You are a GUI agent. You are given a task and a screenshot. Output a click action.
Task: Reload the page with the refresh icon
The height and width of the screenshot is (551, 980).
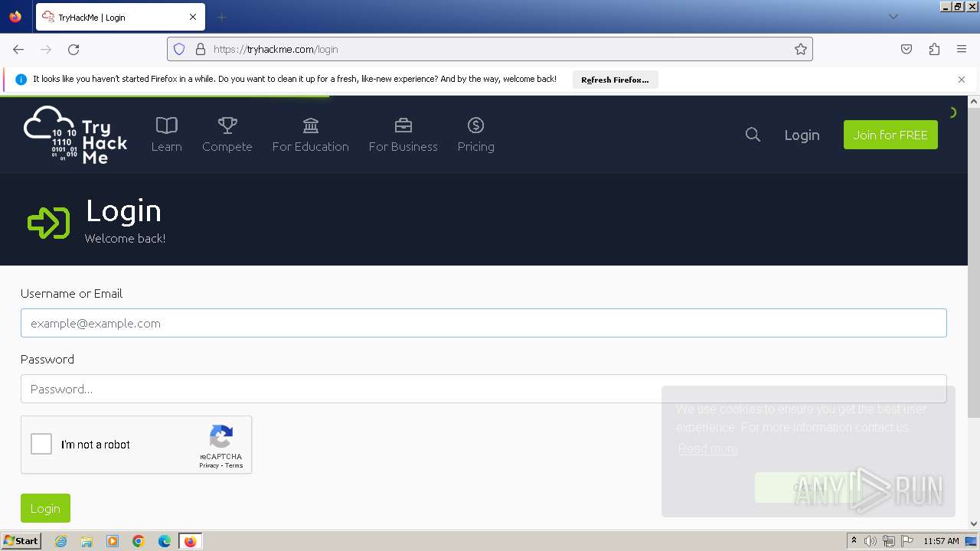pyautogui.click(x=73, y=49)
